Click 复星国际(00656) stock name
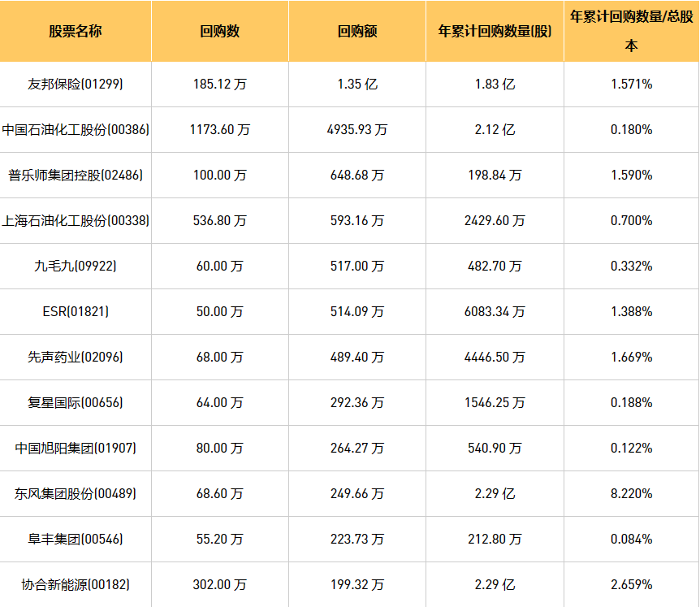This screenshot has height=607, width=700. tap(76, 402)
